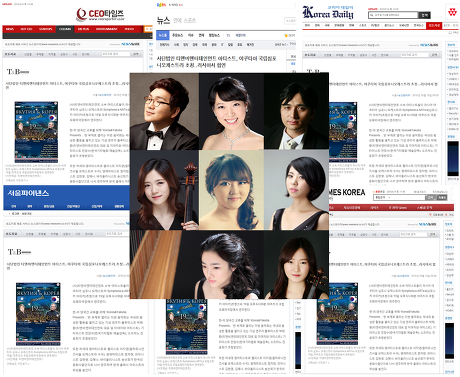Open concert poster thumbnail in CEO타임즈 article

36,132
